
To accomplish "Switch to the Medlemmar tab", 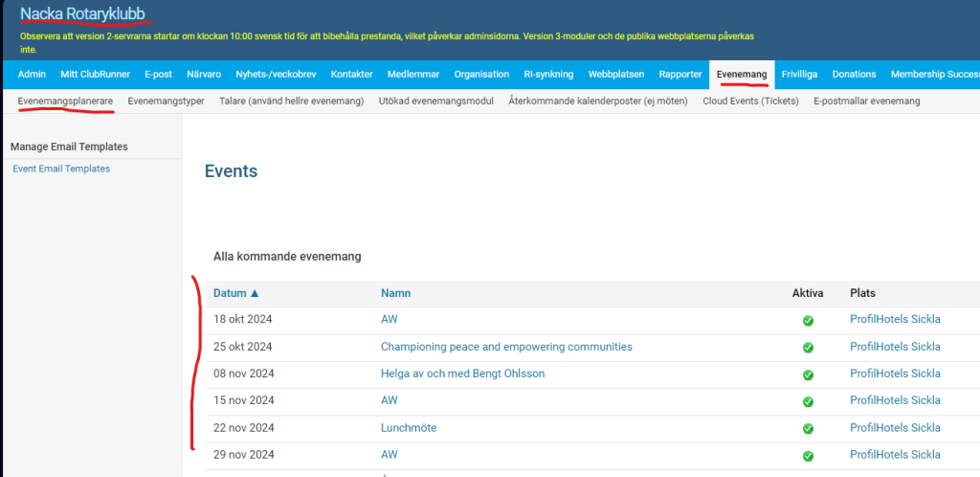I will tap(412, 75).
